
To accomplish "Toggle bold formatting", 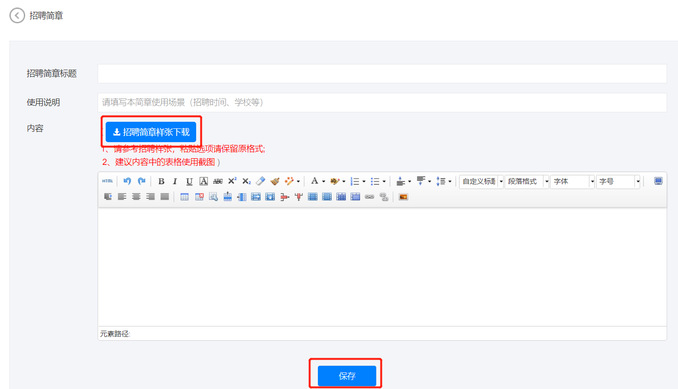I will [161, 181].
